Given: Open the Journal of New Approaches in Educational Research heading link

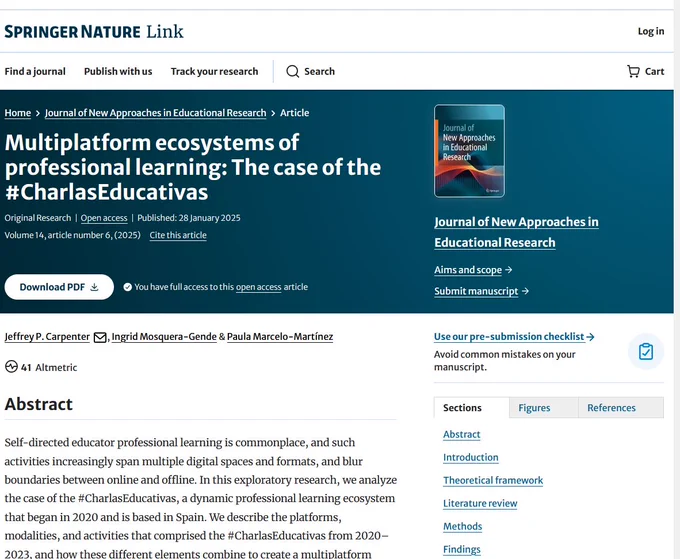Looking at the screenshot, I should (x=516, y=232).
